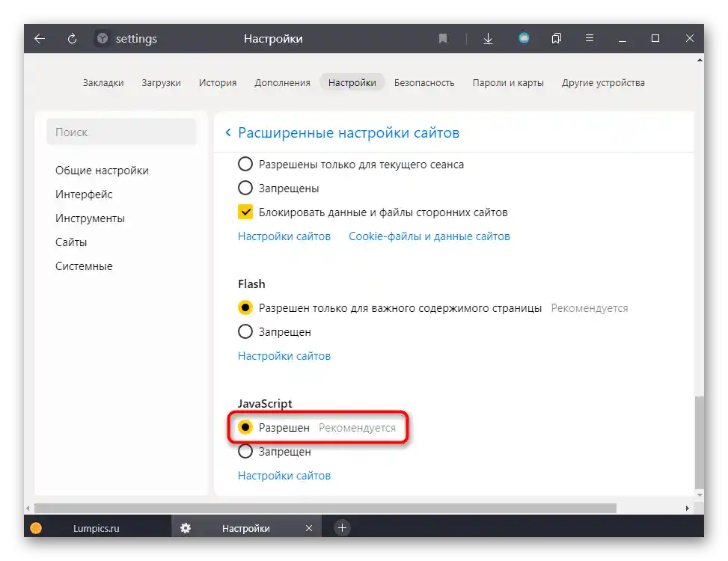Select Flash 'Разрешен только для важного содержимого' radio
The image size is (728, 561).
[x=245, y=307]
